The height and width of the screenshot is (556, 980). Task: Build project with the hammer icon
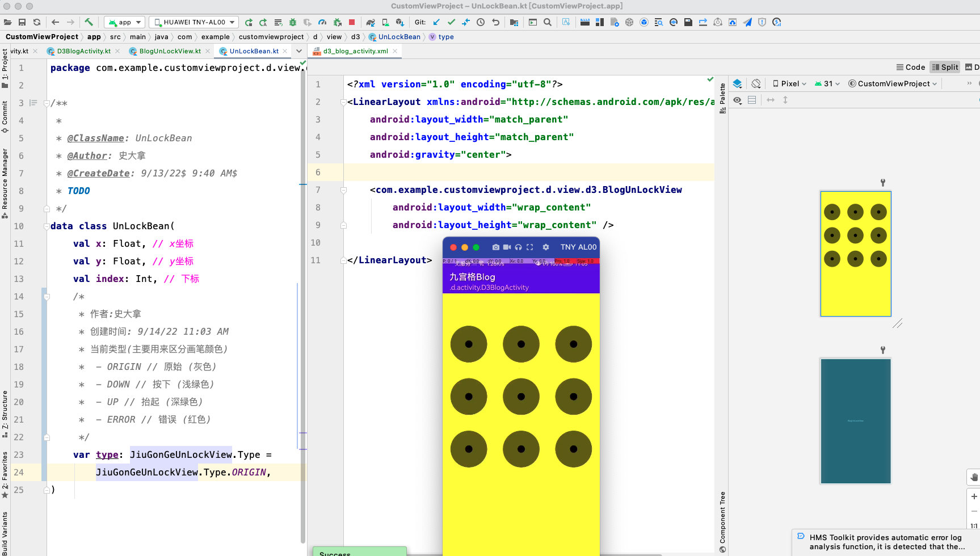(89, 22)
